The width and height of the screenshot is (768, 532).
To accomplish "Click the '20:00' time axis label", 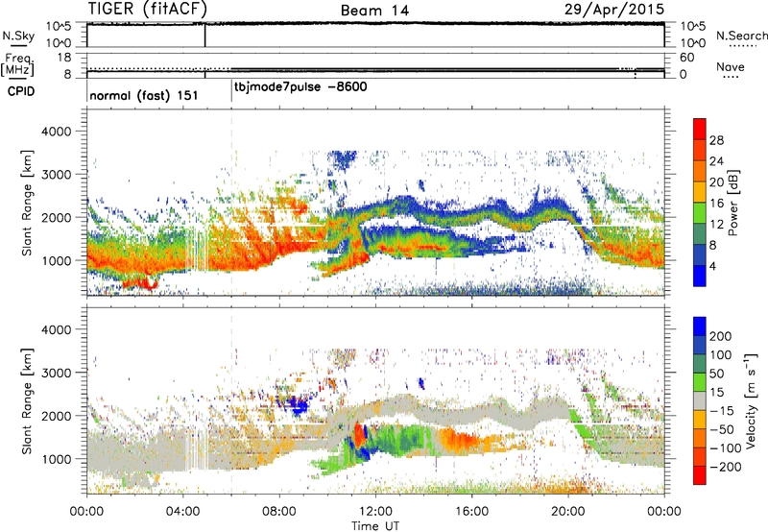I will (x=567, y=512).
